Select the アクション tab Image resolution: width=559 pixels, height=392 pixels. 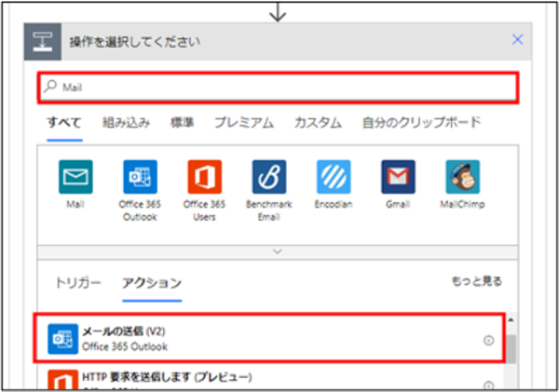click(152, 283)
